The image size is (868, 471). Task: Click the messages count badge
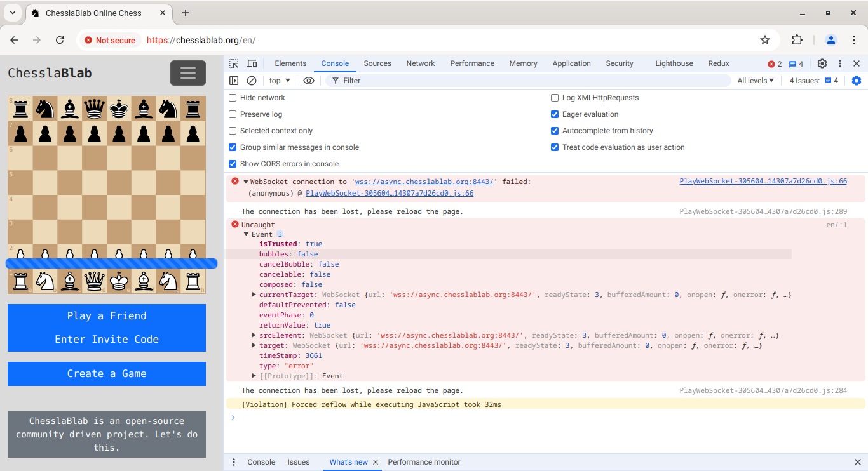coord(796,64)
